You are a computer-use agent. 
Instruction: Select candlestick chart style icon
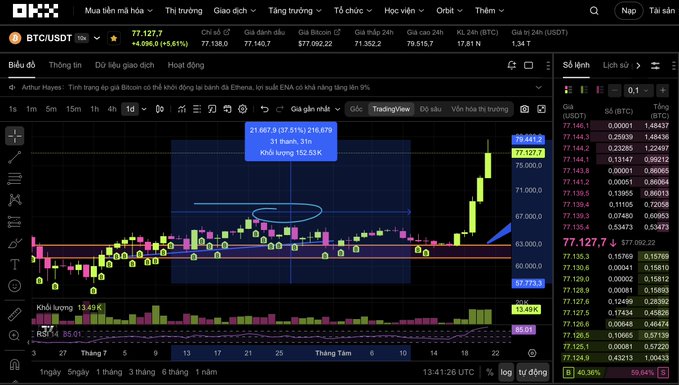[160, 109]
